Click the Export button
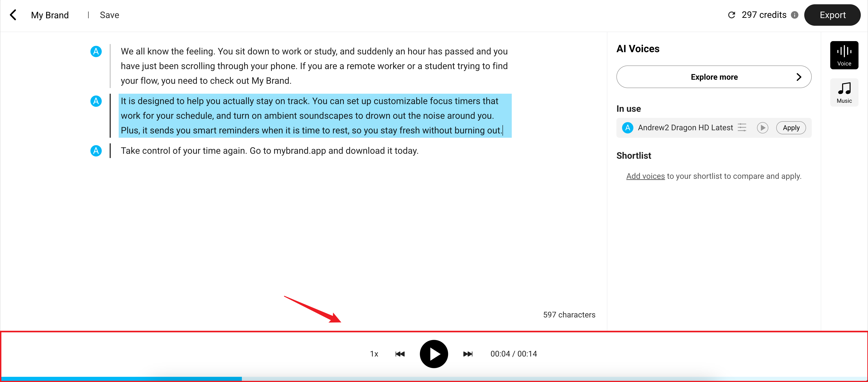 pos(832,15)
